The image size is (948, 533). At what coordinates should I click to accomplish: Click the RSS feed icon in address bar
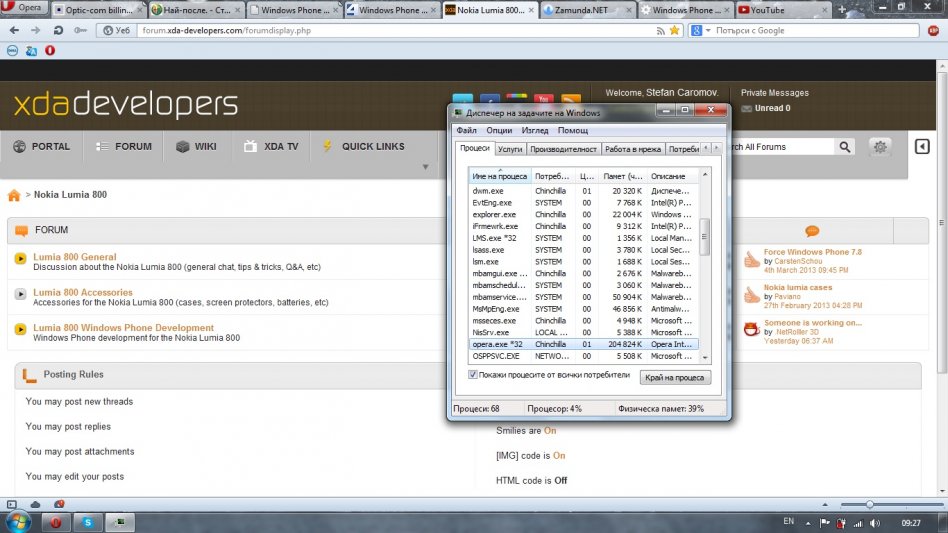point(661,30)
